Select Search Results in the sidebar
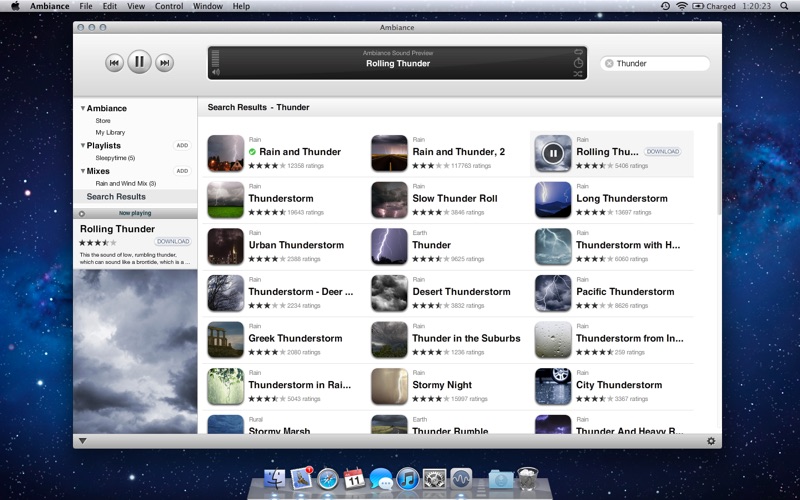 pos(116,196)
